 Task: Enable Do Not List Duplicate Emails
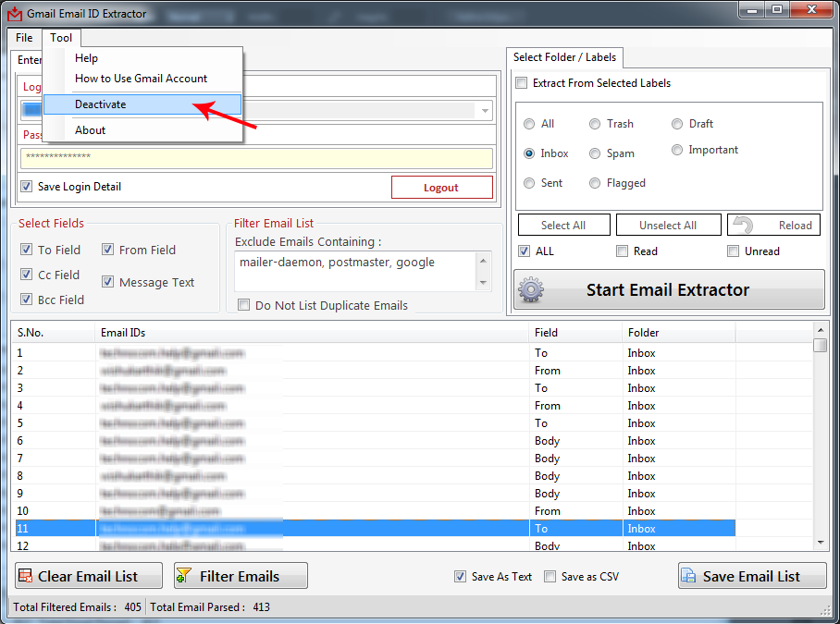coord(243,305)
